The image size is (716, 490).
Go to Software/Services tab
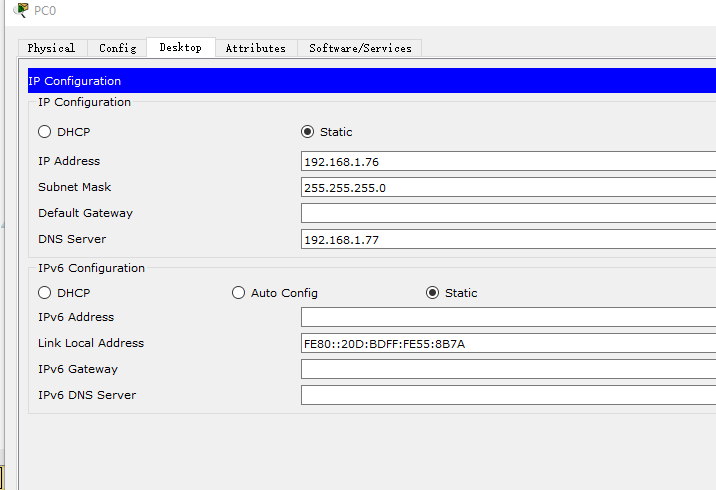(360, 48)
